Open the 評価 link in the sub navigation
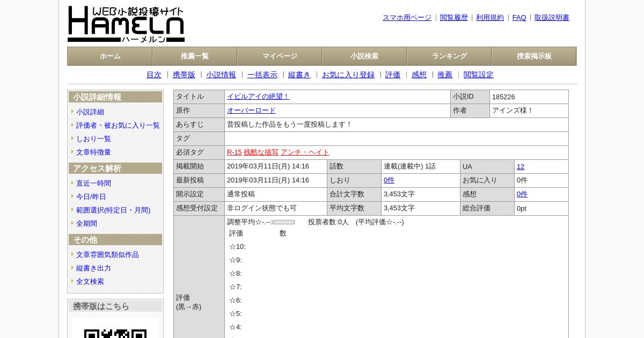 tap(393, 75)
